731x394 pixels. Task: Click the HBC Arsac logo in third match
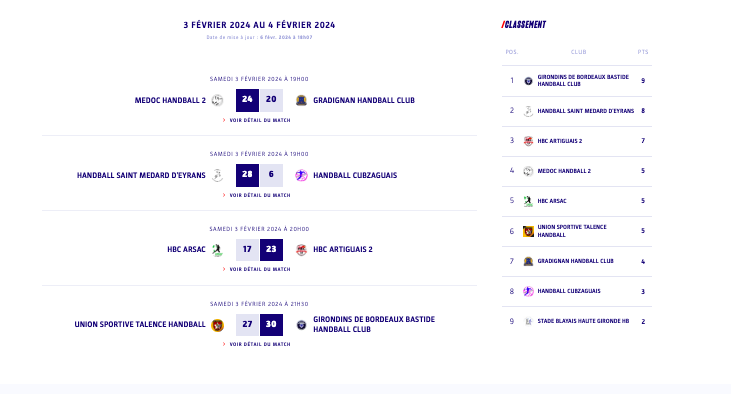(x=217, y=250)
